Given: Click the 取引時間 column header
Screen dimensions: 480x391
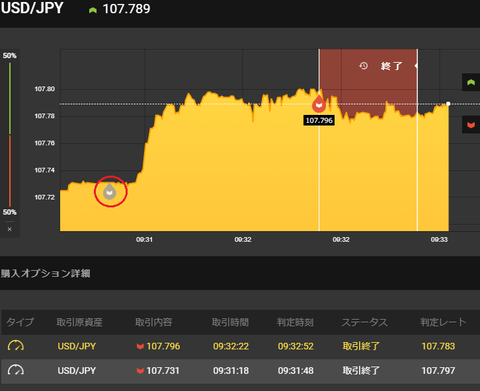Looking at the screenshot, I should 230,322.
